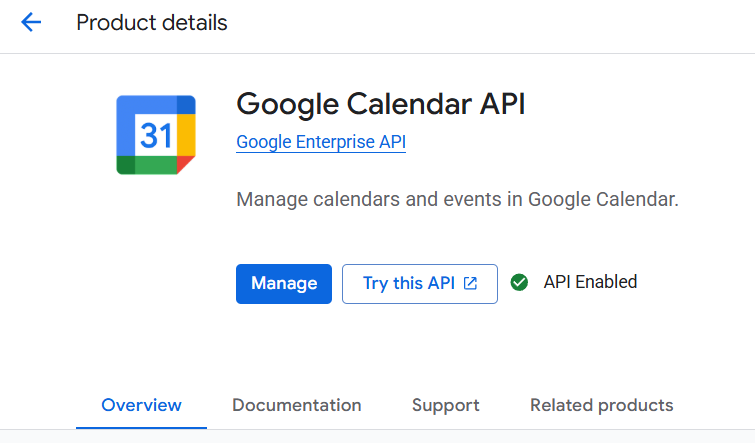Click the number 31 on the calendar logo
This screenshot has width=755, height=443.
click(156, 135)
